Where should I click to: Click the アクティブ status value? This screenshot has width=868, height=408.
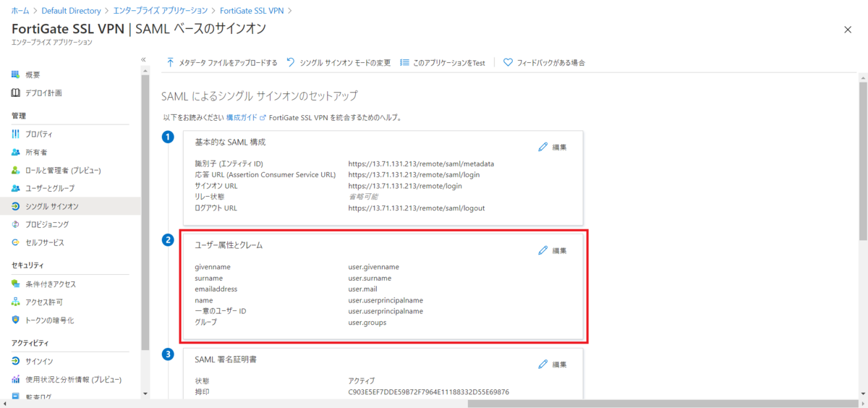click(361, 381)
